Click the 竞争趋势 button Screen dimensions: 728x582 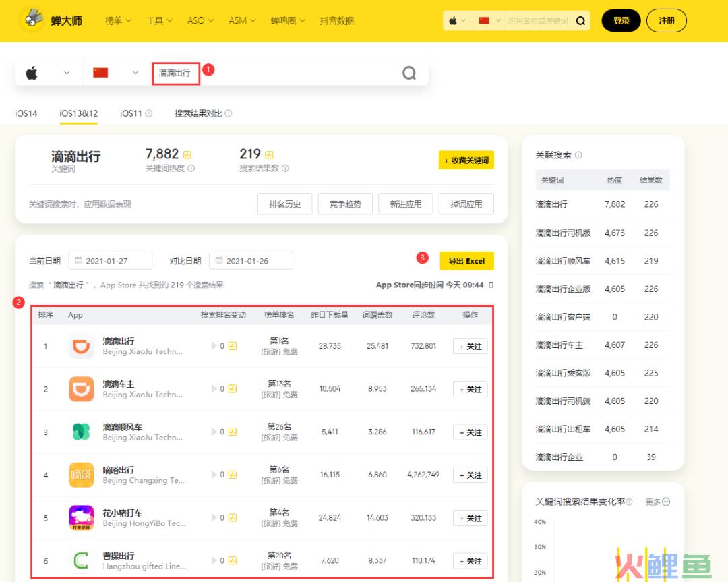tap(345, 204)
